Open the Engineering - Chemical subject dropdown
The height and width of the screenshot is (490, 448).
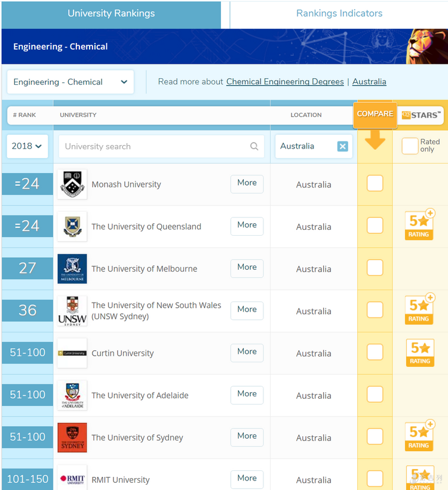[x=70, y=82]
